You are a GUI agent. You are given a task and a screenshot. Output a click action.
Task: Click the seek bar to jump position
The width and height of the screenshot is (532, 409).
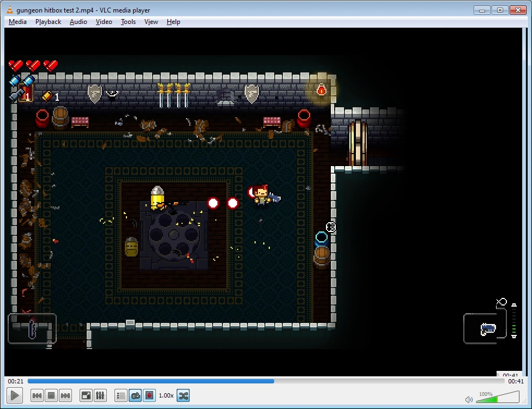point(266,381)
